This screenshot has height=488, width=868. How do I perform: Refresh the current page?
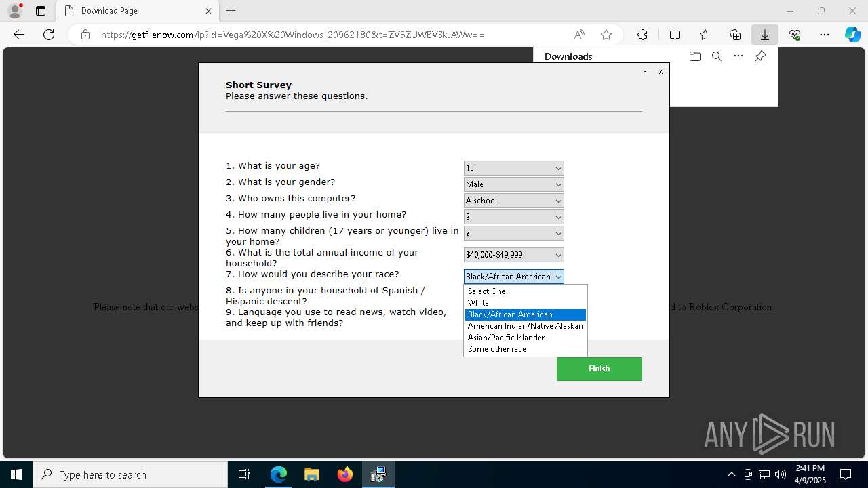coord(49,35)
